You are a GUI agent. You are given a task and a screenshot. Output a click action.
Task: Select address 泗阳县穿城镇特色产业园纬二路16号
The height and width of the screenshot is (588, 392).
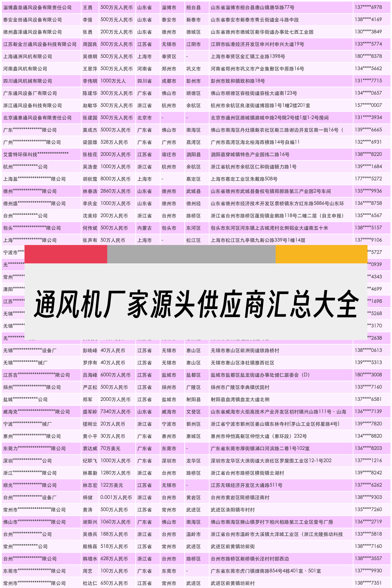pyautogui.click(x=250, y=154)
